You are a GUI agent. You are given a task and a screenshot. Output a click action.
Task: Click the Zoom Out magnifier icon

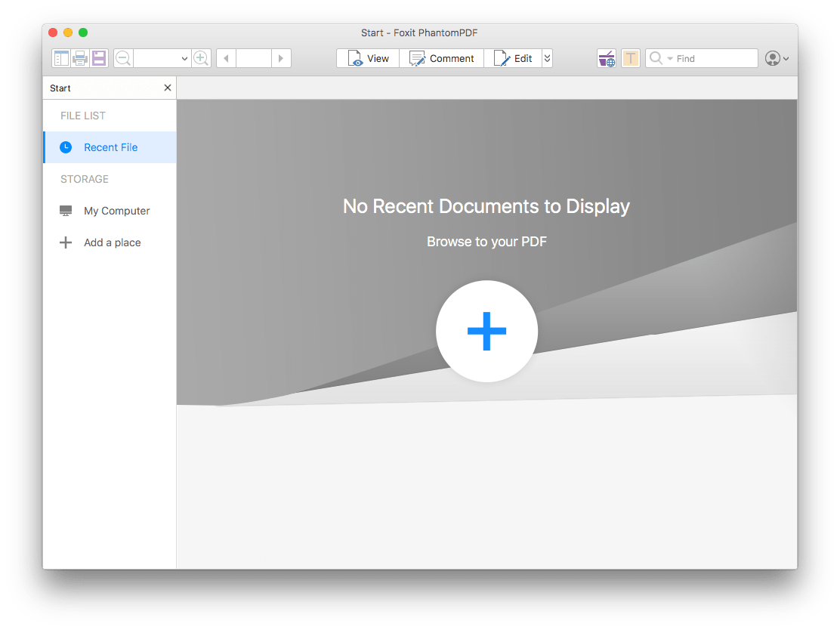pos(122,58)
